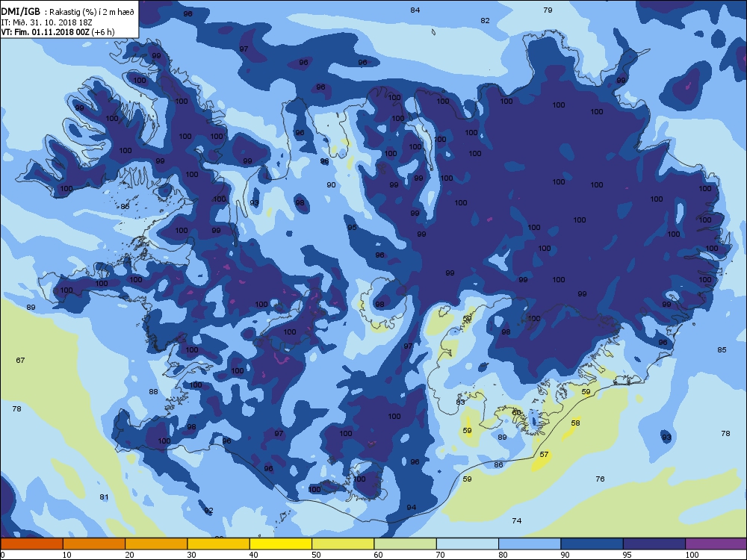Click the humidity value '90' on the map
747x560 pixels.
pos(331,185)
